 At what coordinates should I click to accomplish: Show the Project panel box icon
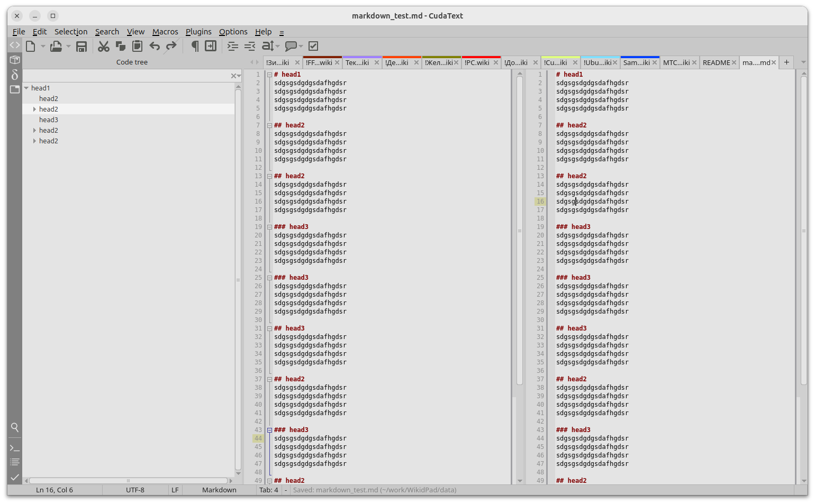coord(15,60)
